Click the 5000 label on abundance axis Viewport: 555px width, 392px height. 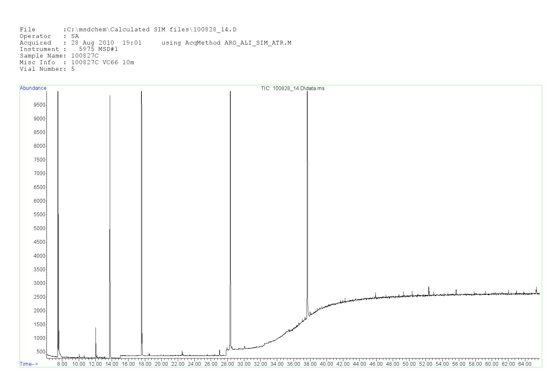tap(39, 229)
